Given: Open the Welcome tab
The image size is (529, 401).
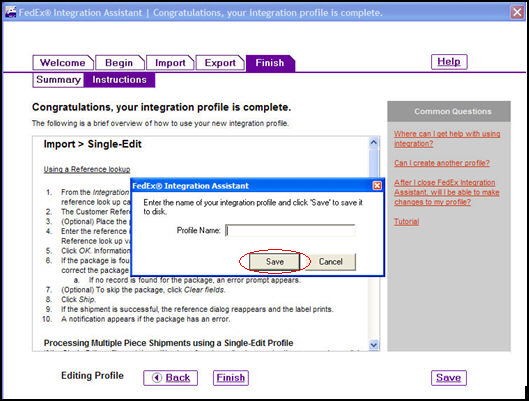Looking at the screenshot, I should pos(63,63).
